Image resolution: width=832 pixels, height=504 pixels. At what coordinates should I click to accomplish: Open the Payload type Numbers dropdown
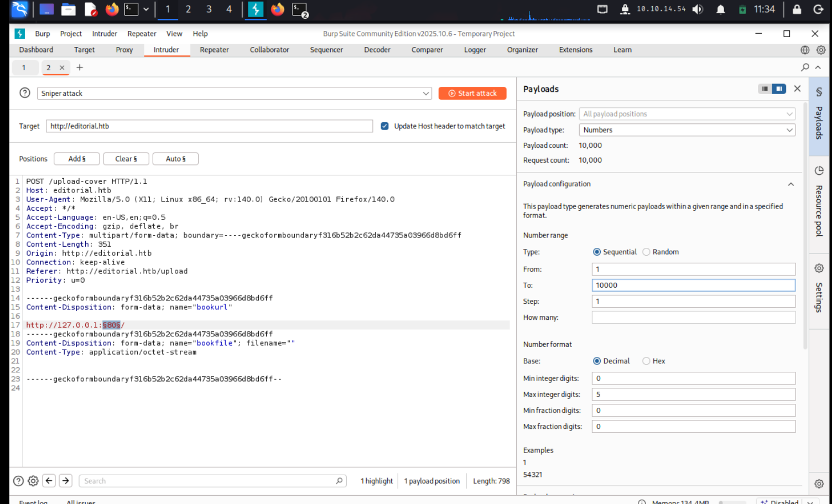pos(687,130)
